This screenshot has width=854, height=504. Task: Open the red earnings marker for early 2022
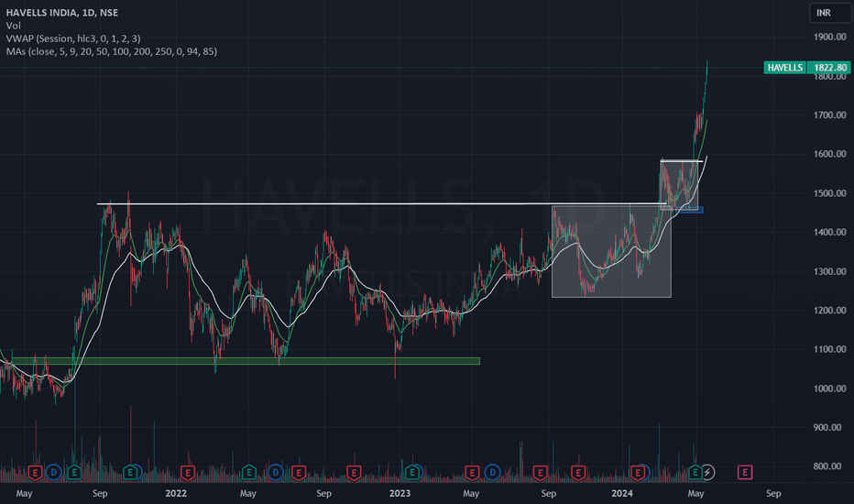(188, 473)
